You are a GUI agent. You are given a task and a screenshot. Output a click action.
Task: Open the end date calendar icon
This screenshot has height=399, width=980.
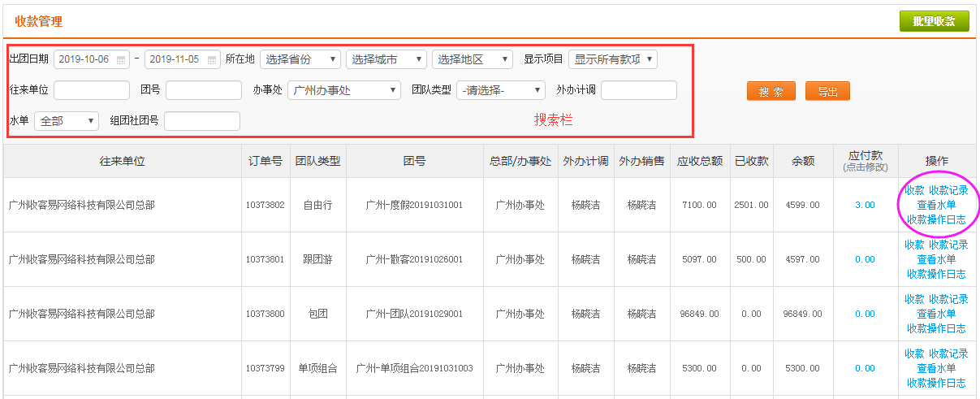(x=212, y=60)
